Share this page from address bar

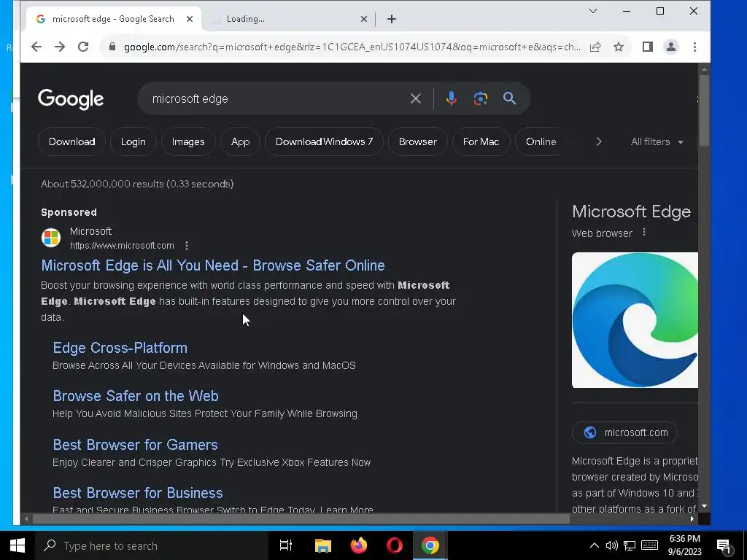[595, 47]
